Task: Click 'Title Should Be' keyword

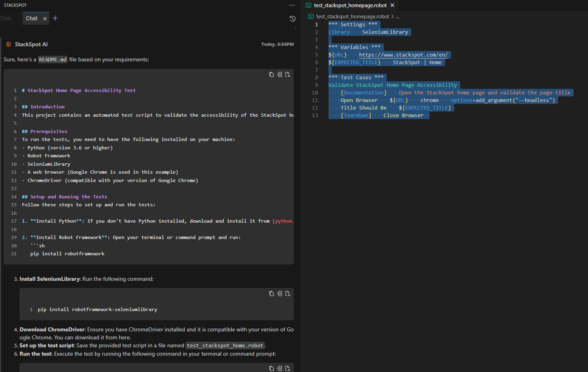Action: tap(363, 108)
